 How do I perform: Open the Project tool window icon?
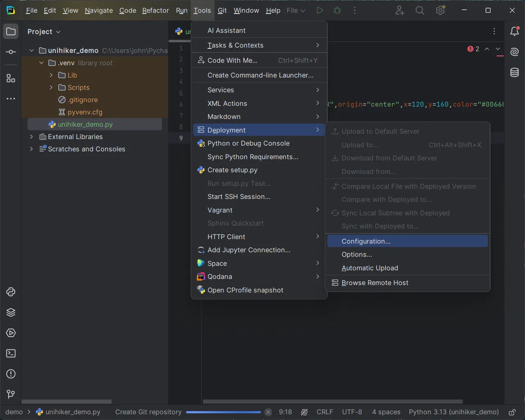coord(11,32)
